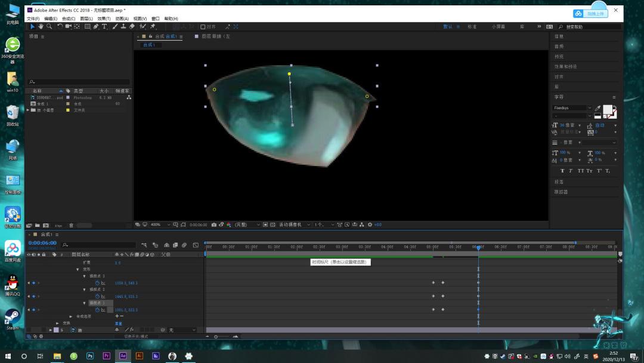Select the Clone Stamp tool
The width and height of the screenshot is (644, 363).
[x=123, y=26]
